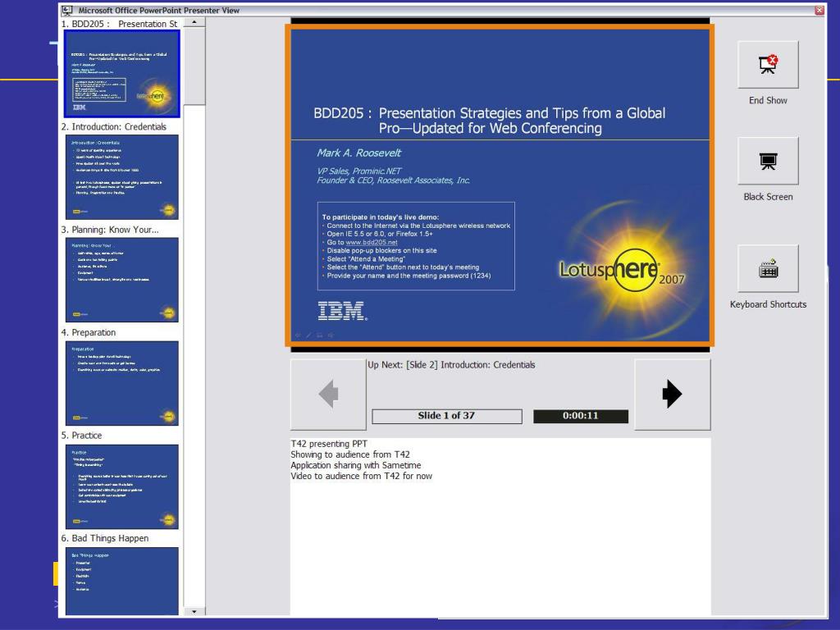Click the Lotusphere 2007 logo on slide
Viewport: 840px width, 630px height.
tap(622, 269)
